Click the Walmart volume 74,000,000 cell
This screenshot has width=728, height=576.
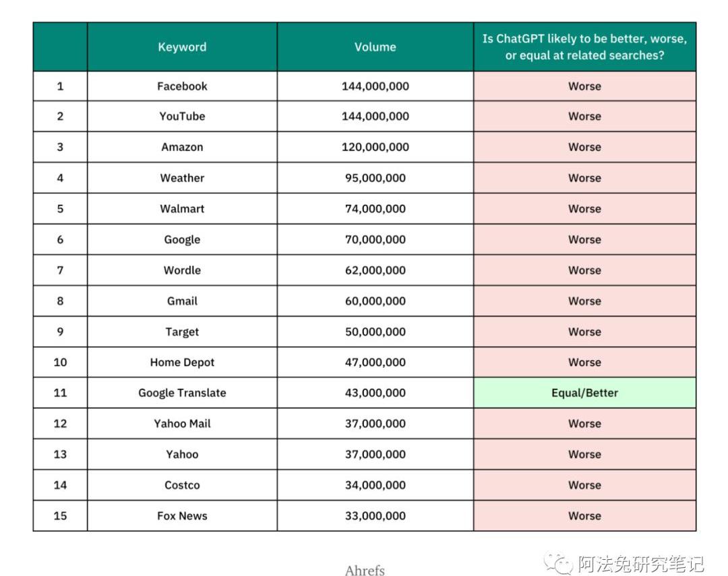(375, 209)
